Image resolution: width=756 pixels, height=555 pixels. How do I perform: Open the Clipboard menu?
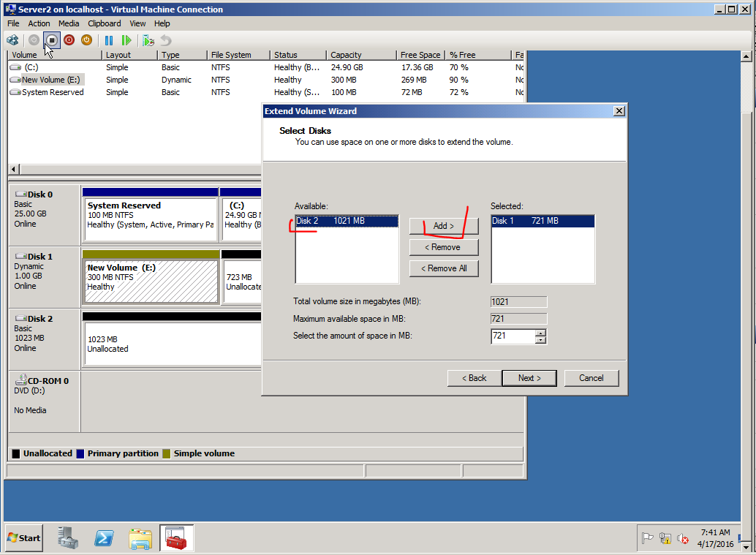[x=104, y=23]
